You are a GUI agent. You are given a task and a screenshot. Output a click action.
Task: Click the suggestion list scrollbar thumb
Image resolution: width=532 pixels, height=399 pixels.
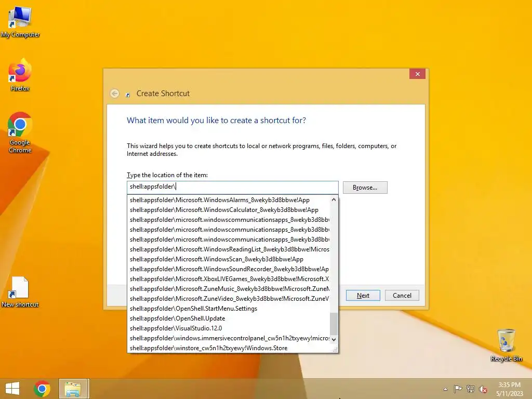[x=334, y=324]
